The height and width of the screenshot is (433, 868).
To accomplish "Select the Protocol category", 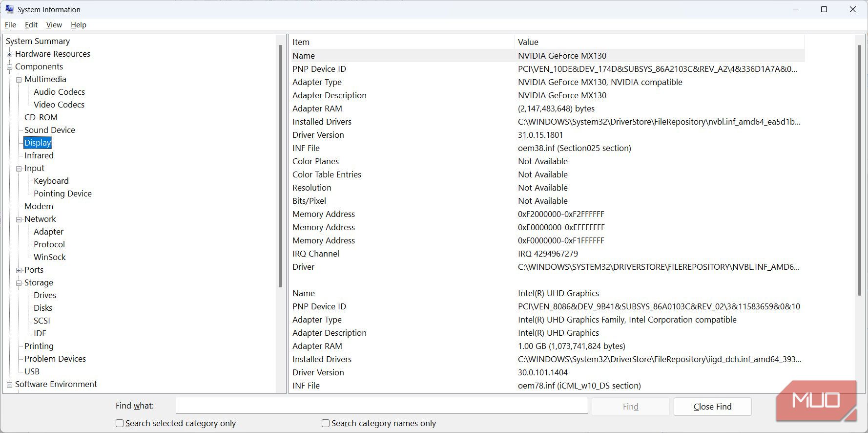I will (49, 244).
